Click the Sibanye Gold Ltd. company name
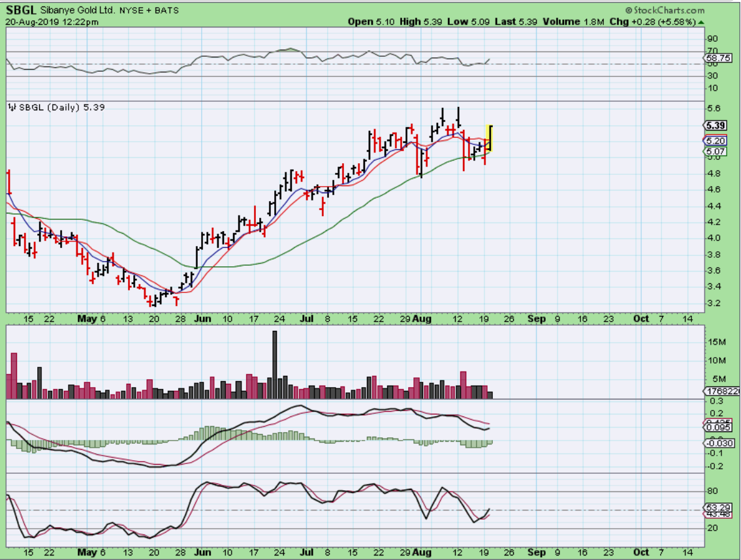Image resolution: width=741 pixels, height=560 pixels. coord(80,10)
